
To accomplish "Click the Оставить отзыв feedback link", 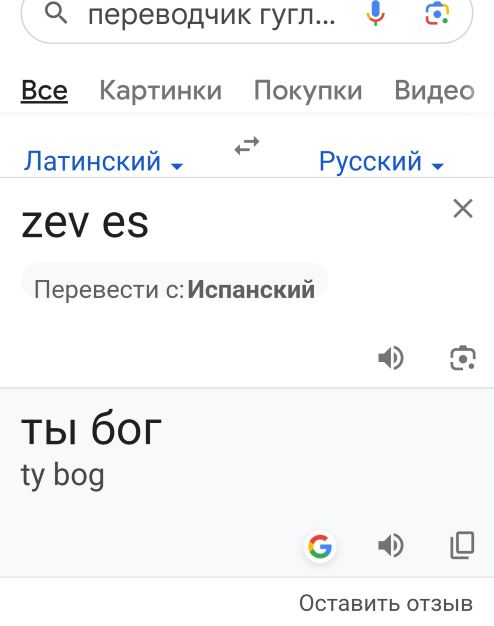I will tap(386, 603).
